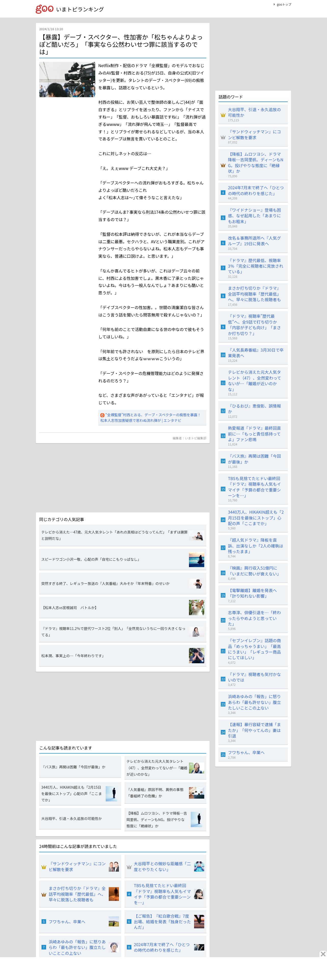Click rank 8 badge in 24時間前 section

click(129, 947)
